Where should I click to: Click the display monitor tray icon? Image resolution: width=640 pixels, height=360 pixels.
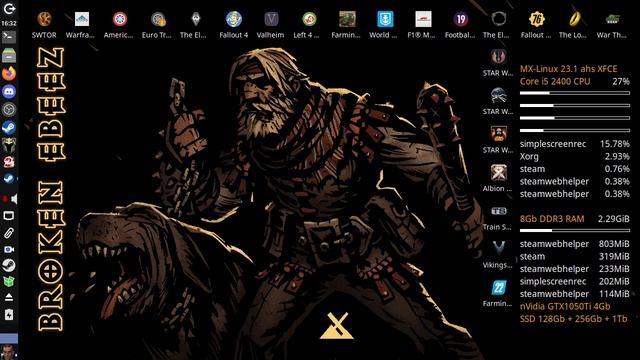tap(9, 216)
